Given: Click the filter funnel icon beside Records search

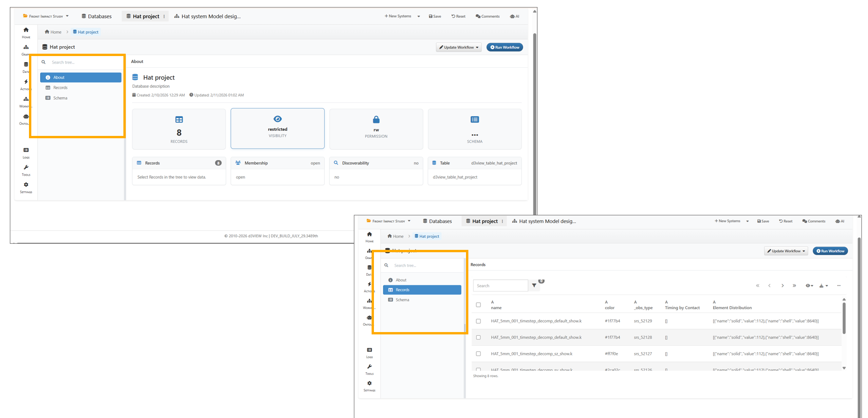Looking at the screenshot, I should point(534,285).
